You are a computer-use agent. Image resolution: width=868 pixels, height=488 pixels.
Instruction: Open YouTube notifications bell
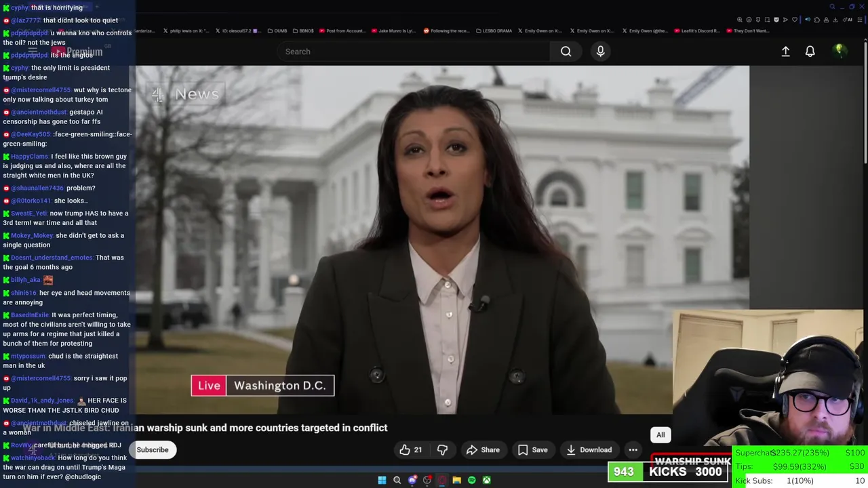pyautogui.click(x=810, y=52)
